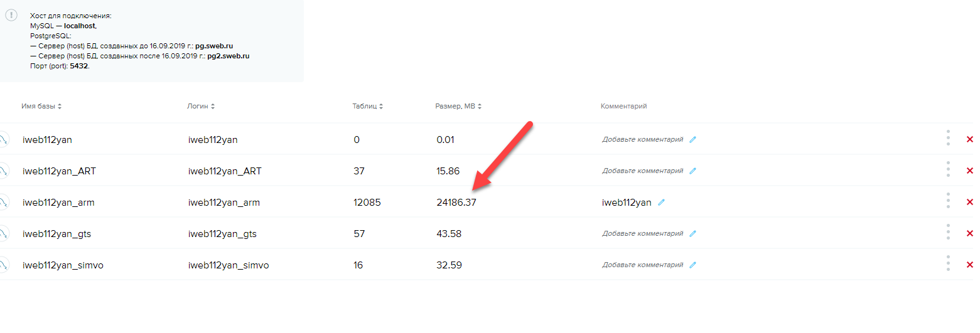Click the Комментарий column header
This screenshot has width=980, height=333.
coord(623,106)
